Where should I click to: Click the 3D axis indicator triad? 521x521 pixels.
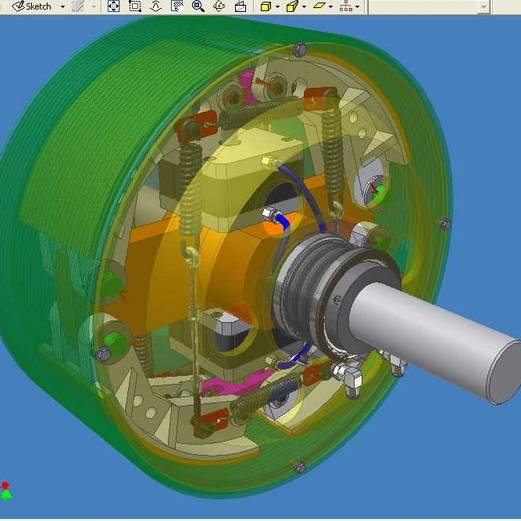tap(6, 491)
